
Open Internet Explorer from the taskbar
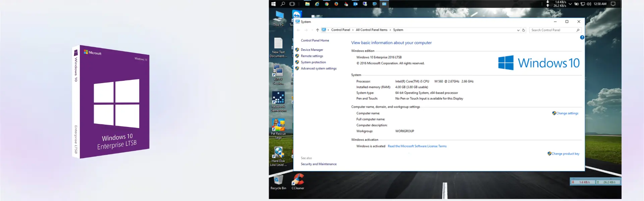(317, 4)
